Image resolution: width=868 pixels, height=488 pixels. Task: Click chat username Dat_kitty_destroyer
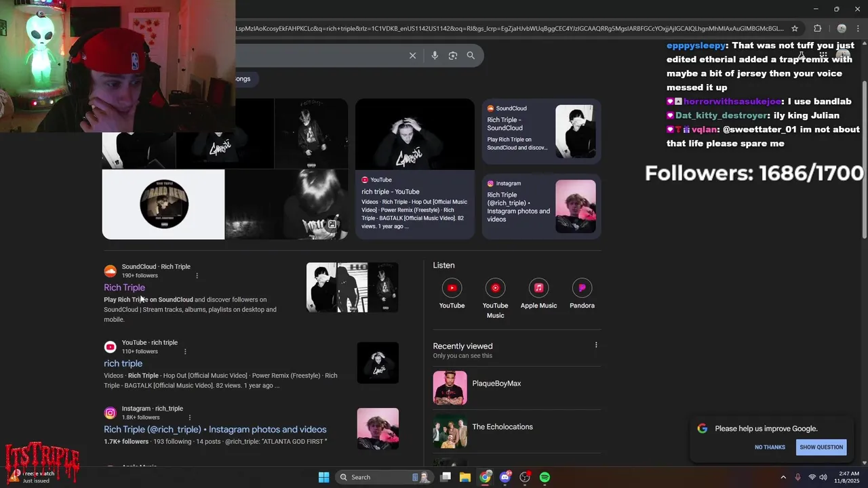pyautogui.click(x=720, y=115)
